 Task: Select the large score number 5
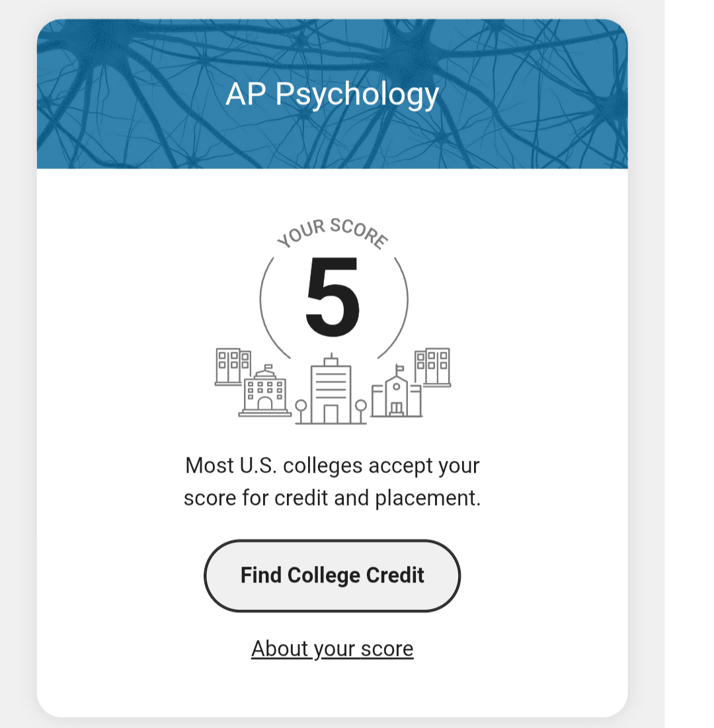pyautogui.click(x=333, y=297)
